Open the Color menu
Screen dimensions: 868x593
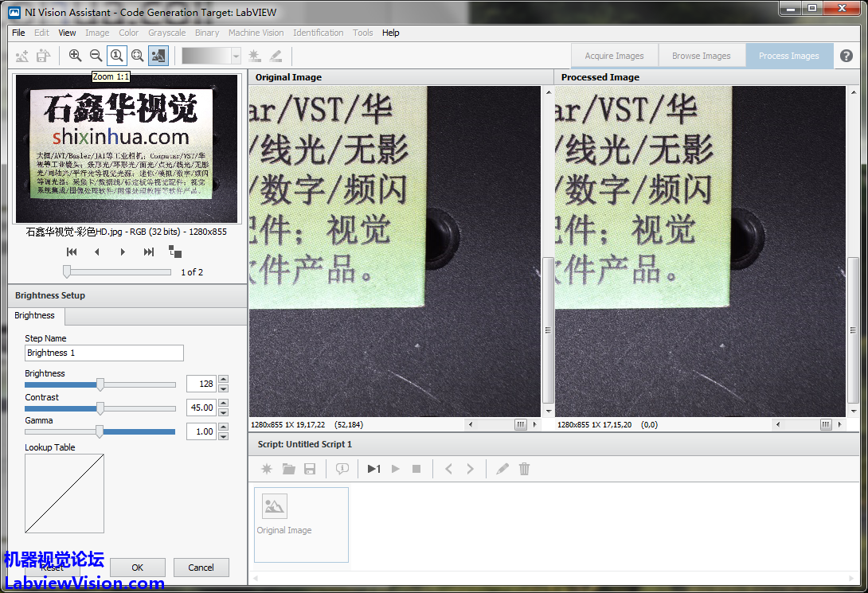(129, 33)
